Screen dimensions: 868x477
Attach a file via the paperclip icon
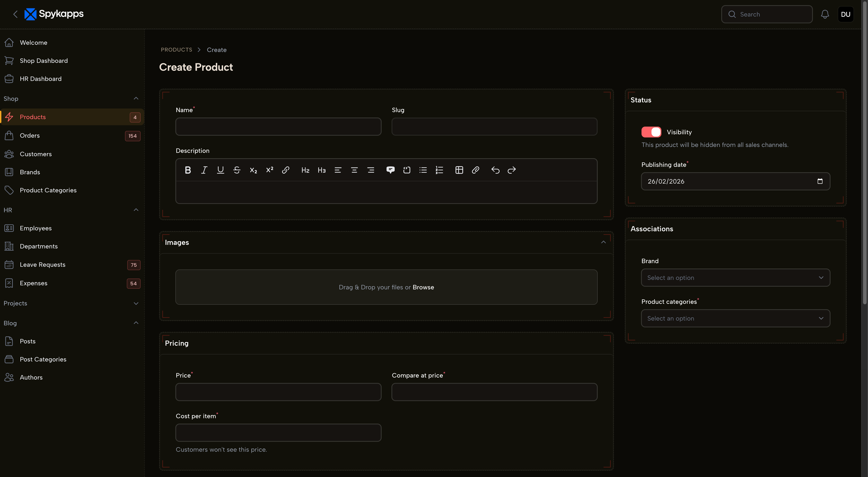tap(475, 170)
